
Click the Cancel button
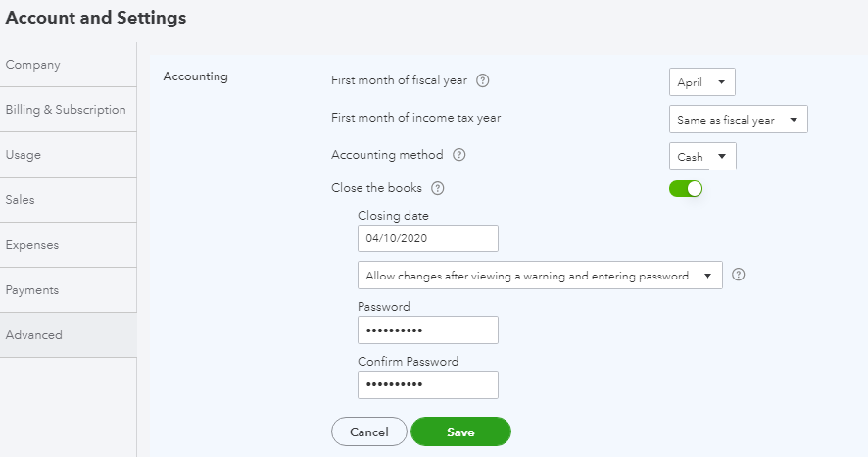tap(368, 432)
